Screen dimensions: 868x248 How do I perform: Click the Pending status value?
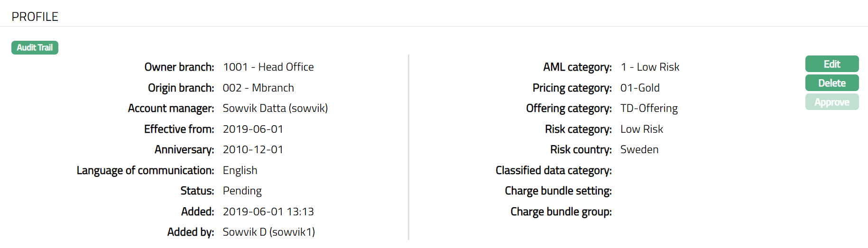pyautogui.click(x=242, y=191)
